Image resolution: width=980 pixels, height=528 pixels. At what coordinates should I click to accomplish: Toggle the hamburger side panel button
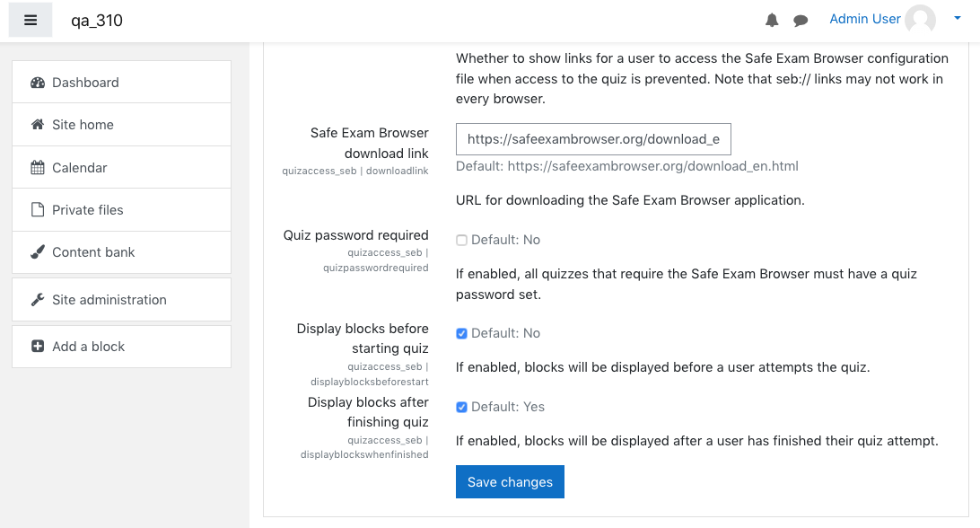coord(30,20)
